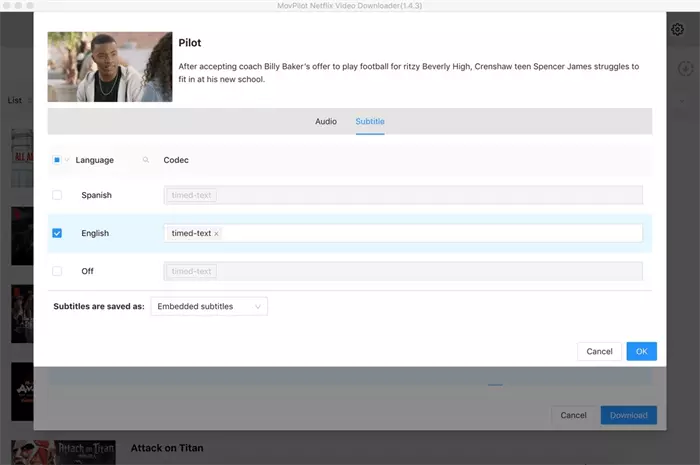Click Cancel next to the OK button
The width and height of the screenshot is (700, 465).
point(599,351)
